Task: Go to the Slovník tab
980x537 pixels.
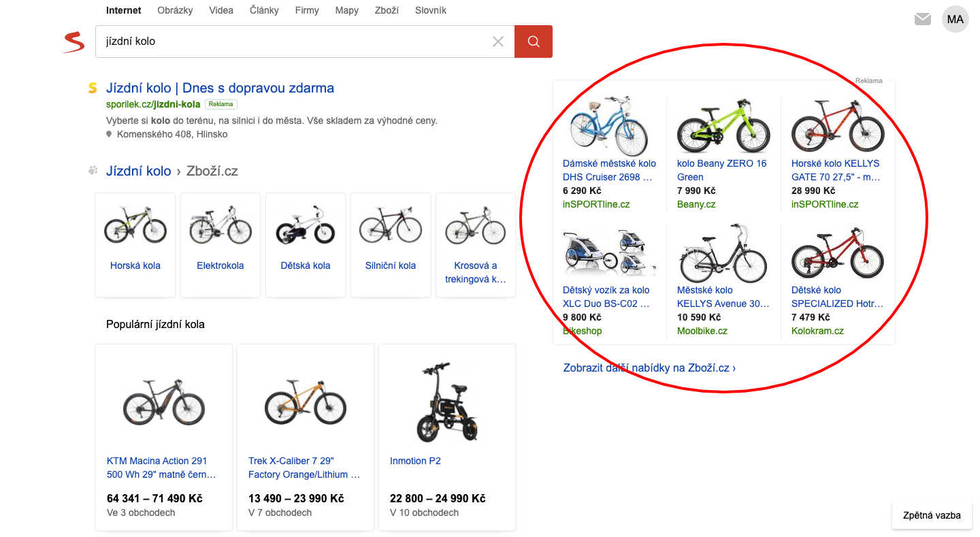Action: point(431,10)
